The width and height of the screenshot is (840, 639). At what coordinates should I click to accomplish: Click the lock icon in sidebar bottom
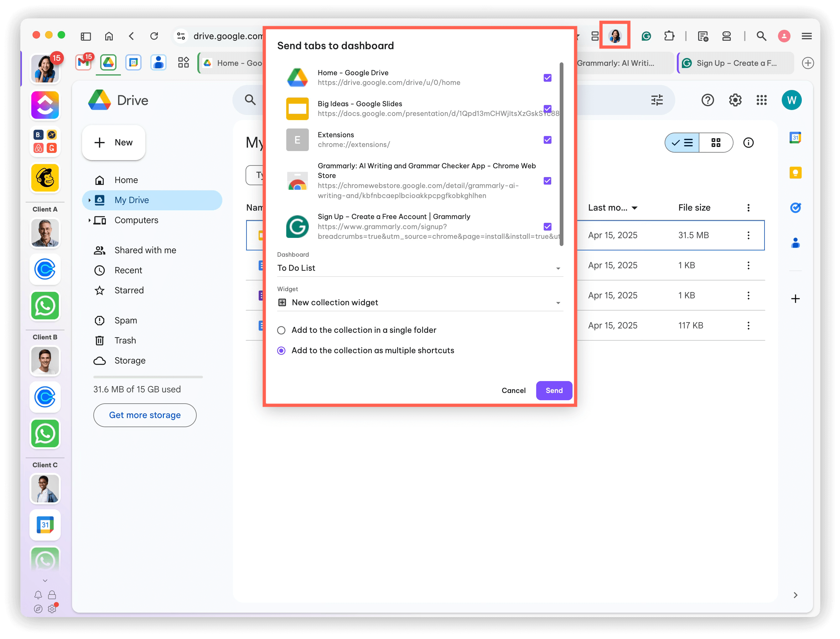coord(52,594)
